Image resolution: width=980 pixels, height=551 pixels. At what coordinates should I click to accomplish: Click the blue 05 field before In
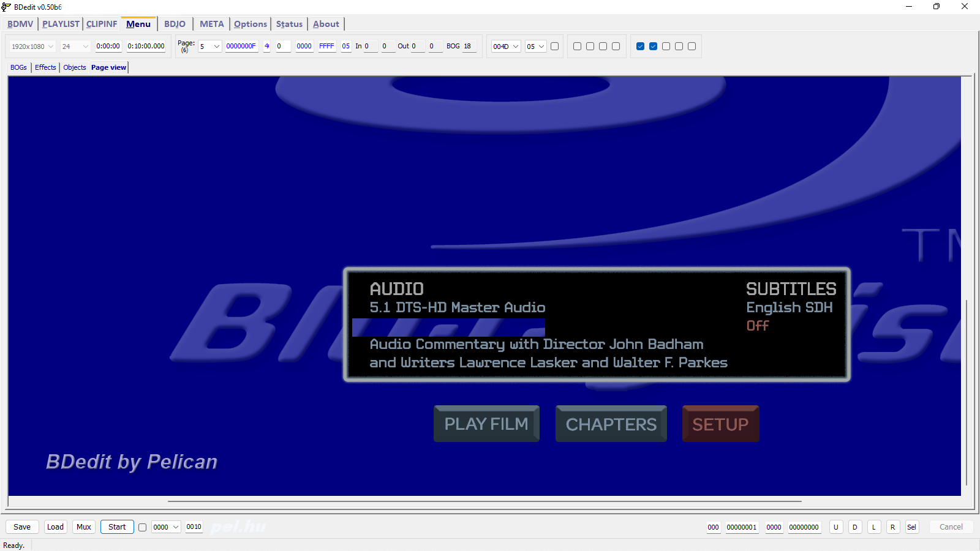[346, 47]
